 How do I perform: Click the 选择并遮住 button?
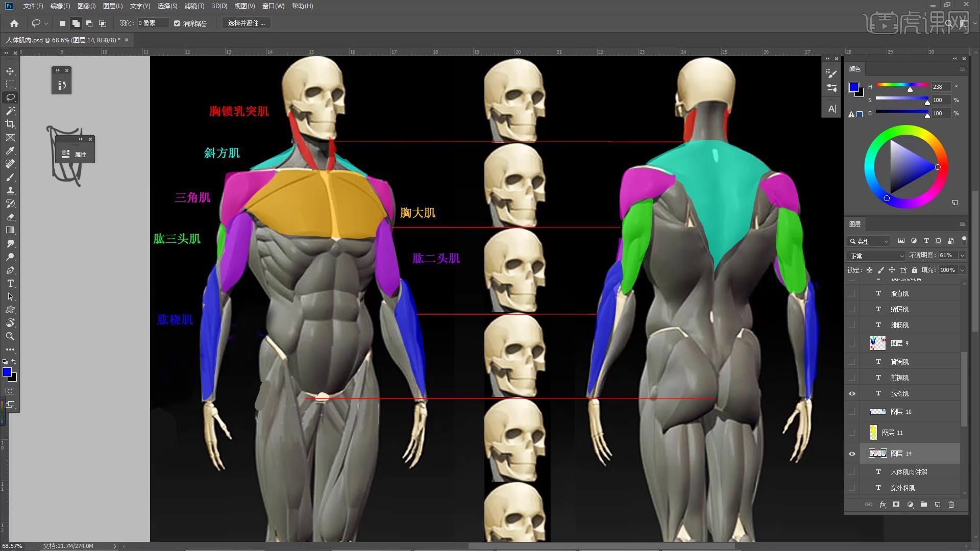click(x=246, y=23)
